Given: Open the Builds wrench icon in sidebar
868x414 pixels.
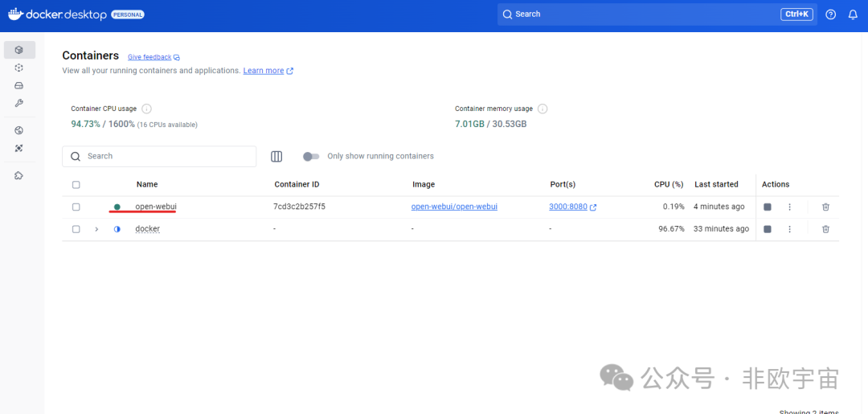Looking at the screenshot, I should 19,104.
